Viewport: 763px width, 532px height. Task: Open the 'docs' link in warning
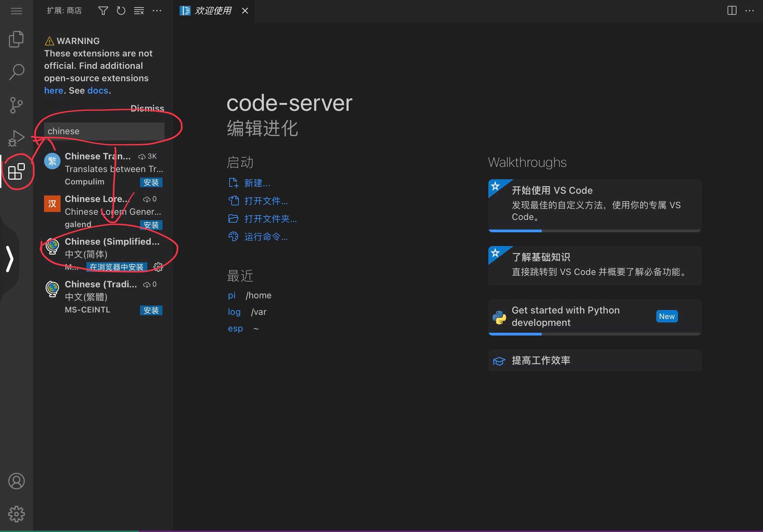click(98, 91)
